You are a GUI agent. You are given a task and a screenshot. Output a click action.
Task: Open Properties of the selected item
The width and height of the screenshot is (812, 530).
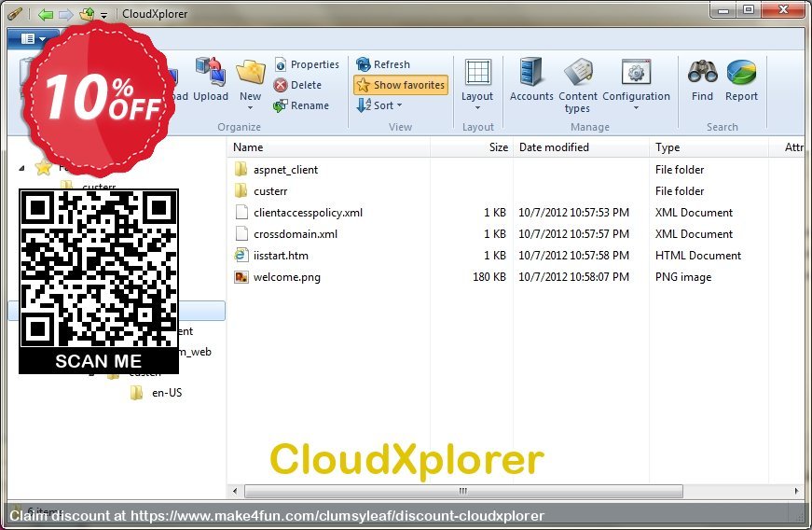coord(307,64)
